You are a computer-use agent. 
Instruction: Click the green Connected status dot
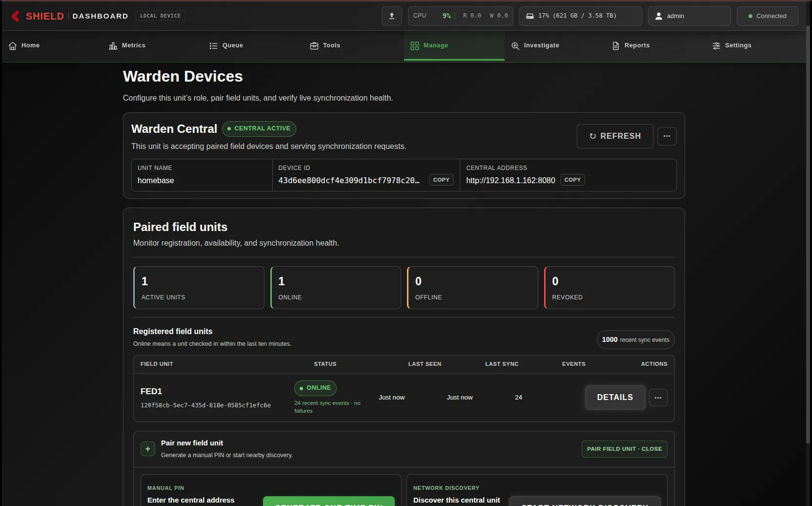click(751, 16)
